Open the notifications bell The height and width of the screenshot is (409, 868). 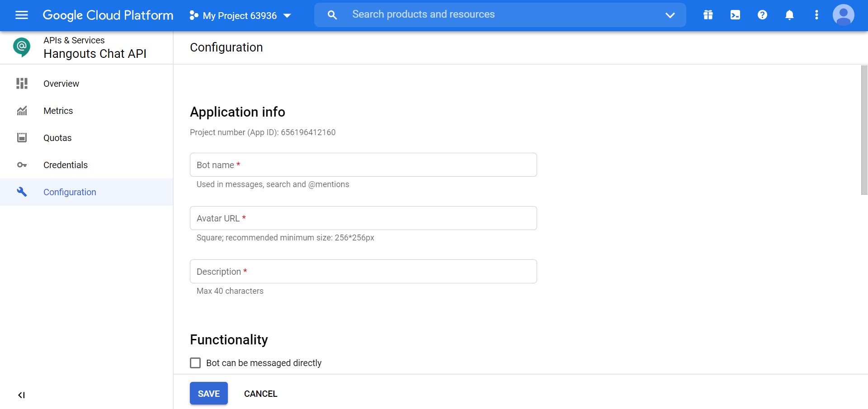pos(789,15)
